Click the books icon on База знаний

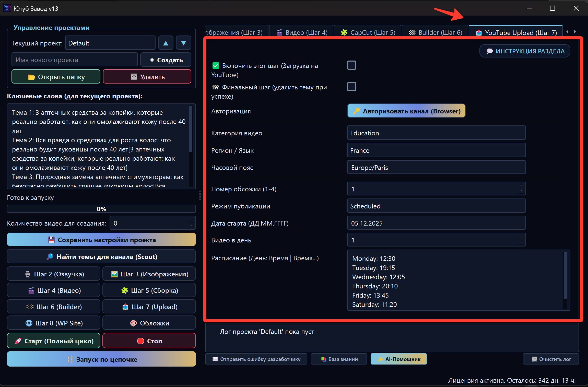[324, 359]
